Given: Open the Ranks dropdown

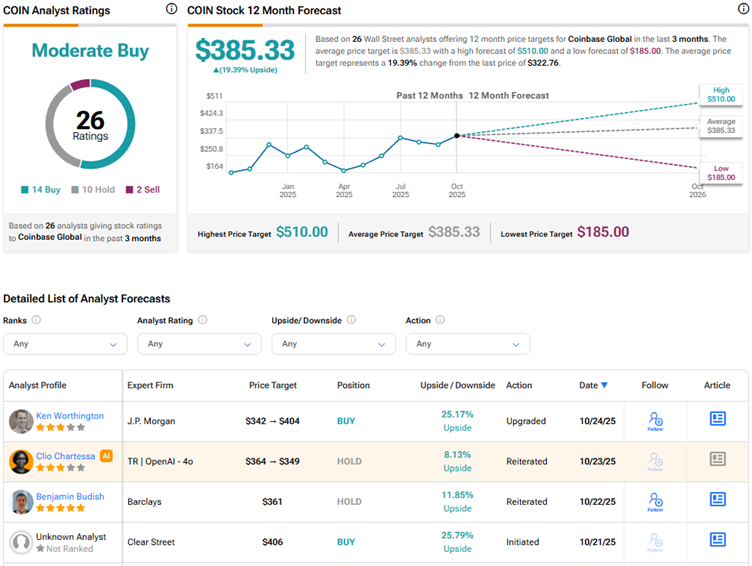Looking at the screenshot, I should tap(65, 344).
